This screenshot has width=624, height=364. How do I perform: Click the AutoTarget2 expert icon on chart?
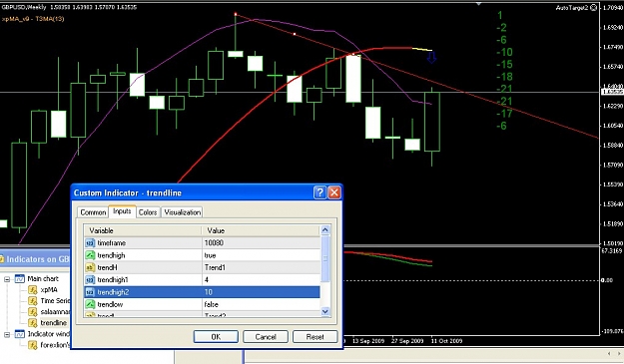click(594, 8)
